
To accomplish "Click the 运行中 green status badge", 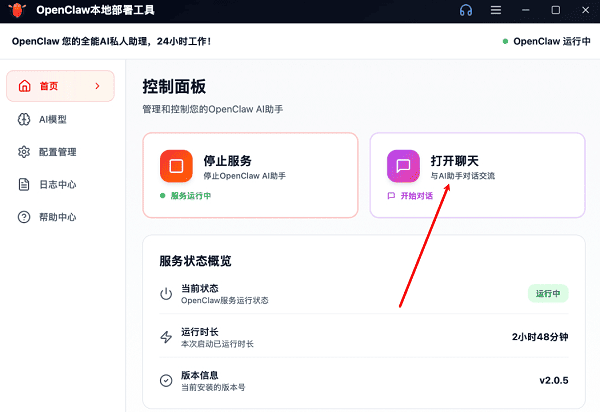I will (548, 293).
